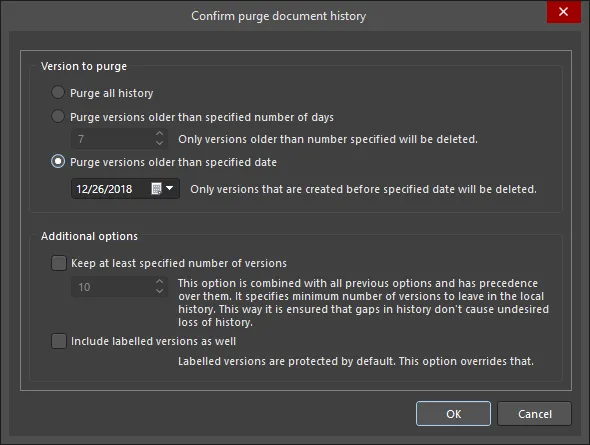The height and width of the screenshot is (445, 590).
Task: Select purge versions older than specified date
Action: pos(58,162)
